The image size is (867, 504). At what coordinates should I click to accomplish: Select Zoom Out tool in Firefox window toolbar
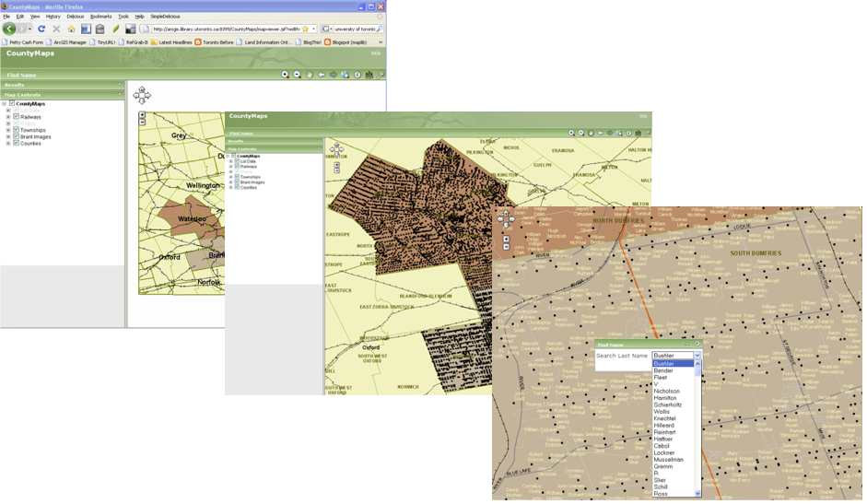click(x=298, y=75)
